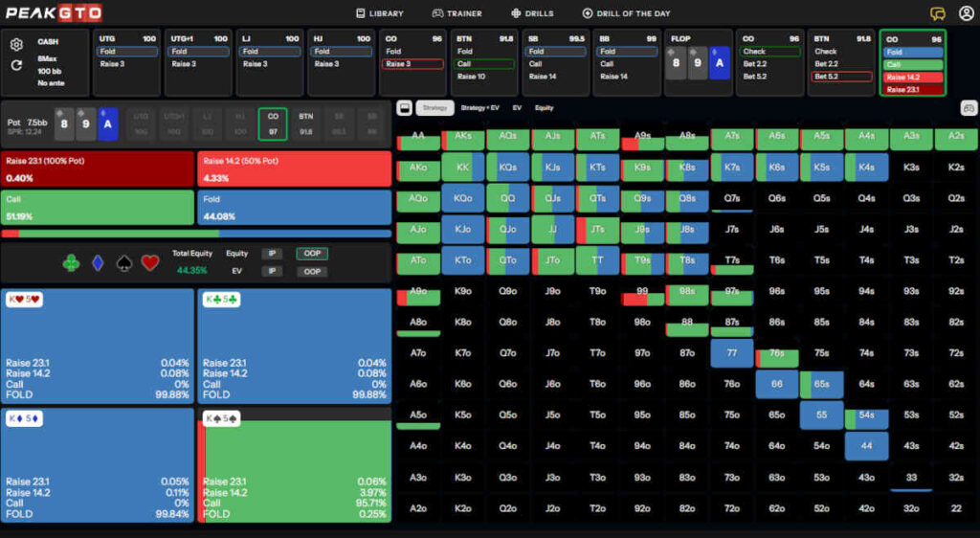Click the strategy frequency bar
The height and width of the screenshot is (538, 980).
click(x=196, y=234)
